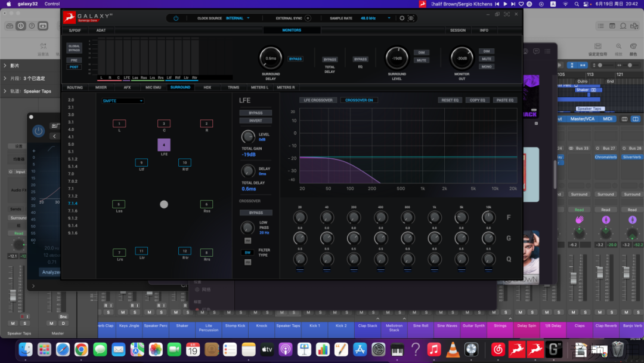Open Google Chrome from the Dock
The width and height of the screenshot is (644, 363).
click(x=81, y=350)
